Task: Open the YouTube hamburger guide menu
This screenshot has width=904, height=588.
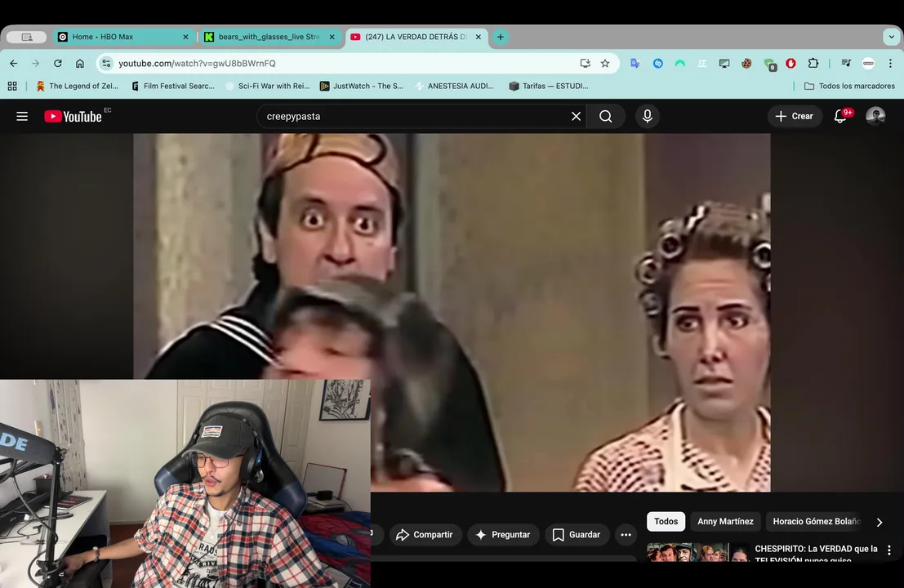Action: click(x=22, y=117)
